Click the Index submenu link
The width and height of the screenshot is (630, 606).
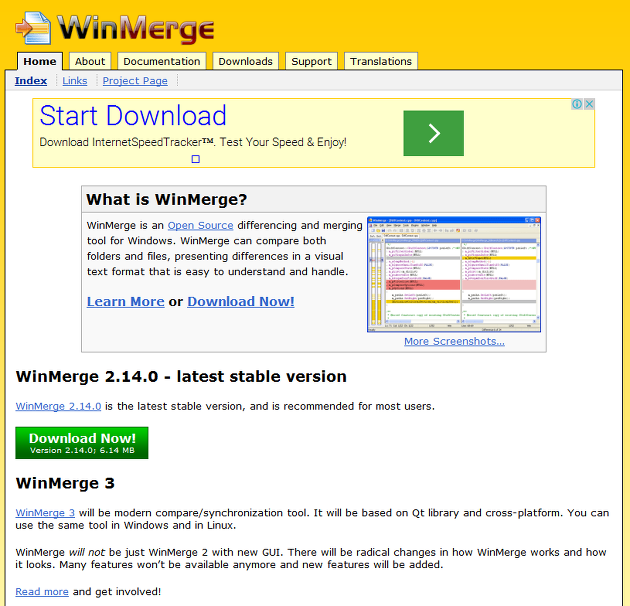click(x=31, y=81)
